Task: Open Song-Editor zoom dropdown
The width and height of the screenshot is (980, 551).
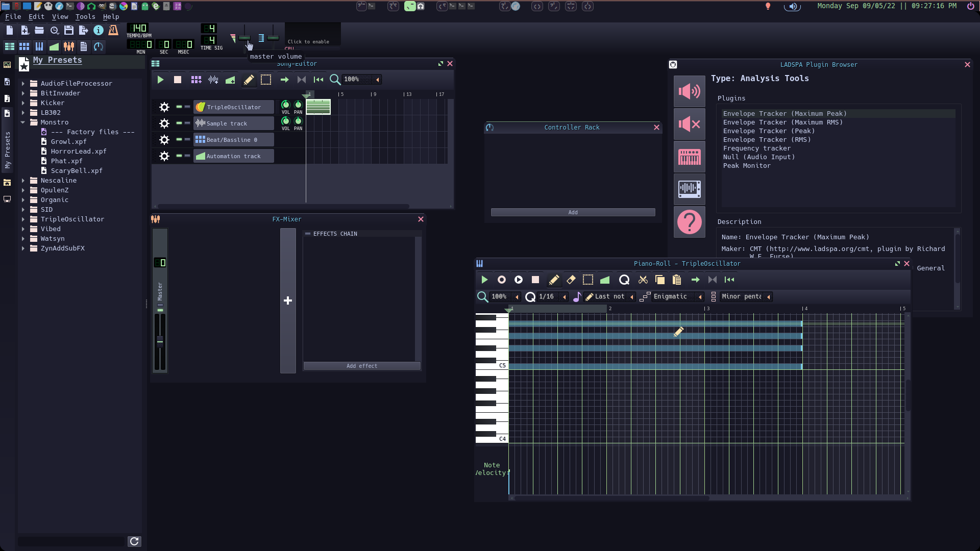Action: pyautogui.click(x=362, y=80)
